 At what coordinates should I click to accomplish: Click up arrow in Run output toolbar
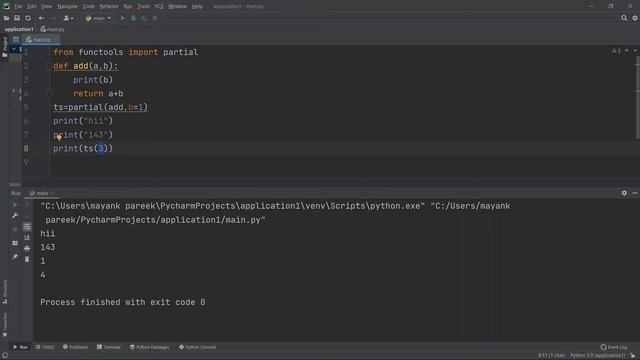27,205
